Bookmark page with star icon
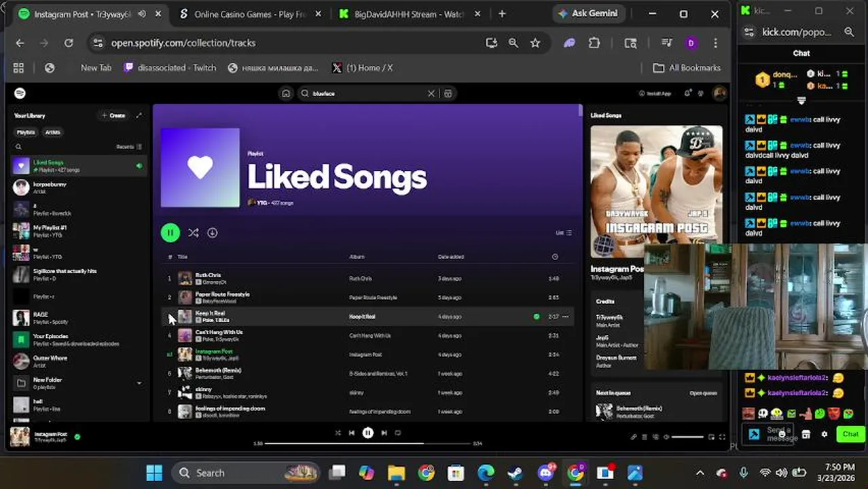Image resolution: width=868 pixels, height=489 pixels. (535, 43)
